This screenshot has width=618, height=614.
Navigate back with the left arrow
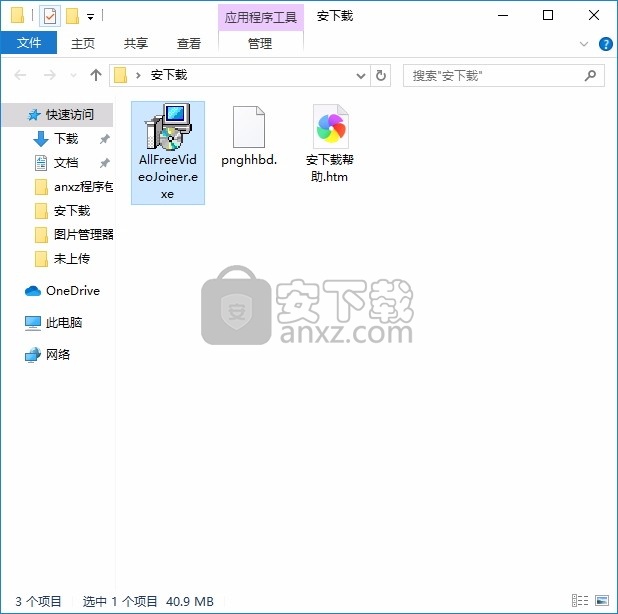21,75
